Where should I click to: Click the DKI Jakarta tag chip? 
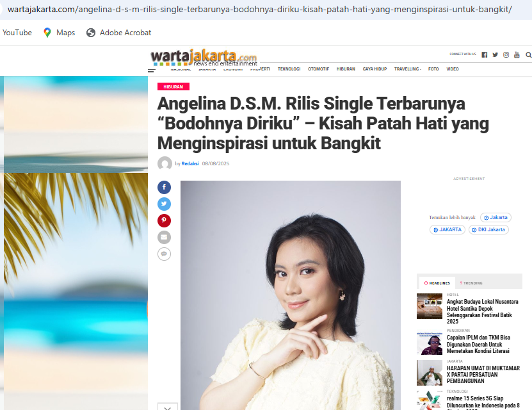tap(488, 229)
